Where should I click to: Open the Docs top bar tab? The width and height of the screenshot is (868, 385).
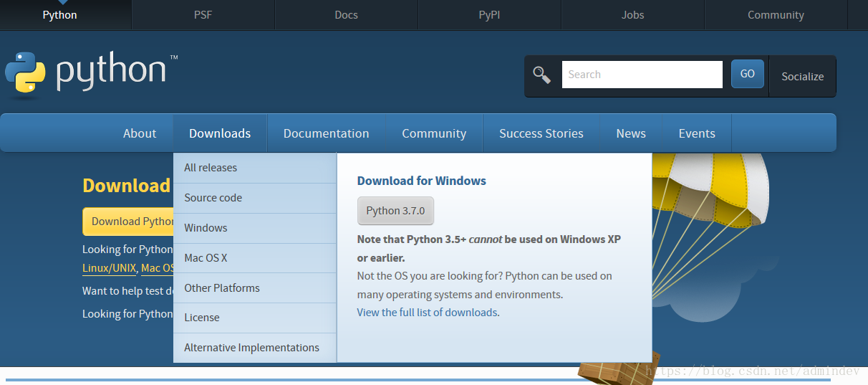pos(347,15)
